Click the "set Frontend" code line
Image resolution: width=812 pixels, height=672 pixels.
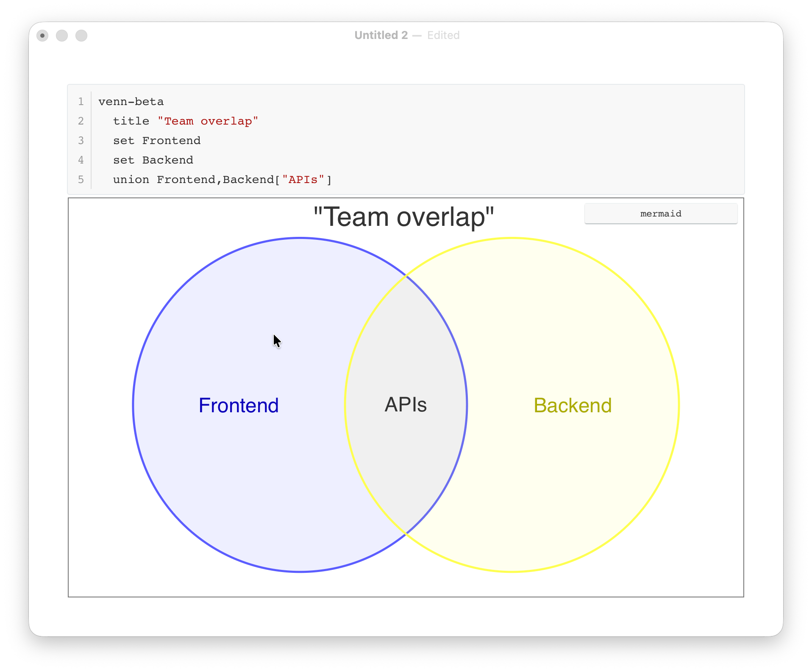click(x=156, y=141)
